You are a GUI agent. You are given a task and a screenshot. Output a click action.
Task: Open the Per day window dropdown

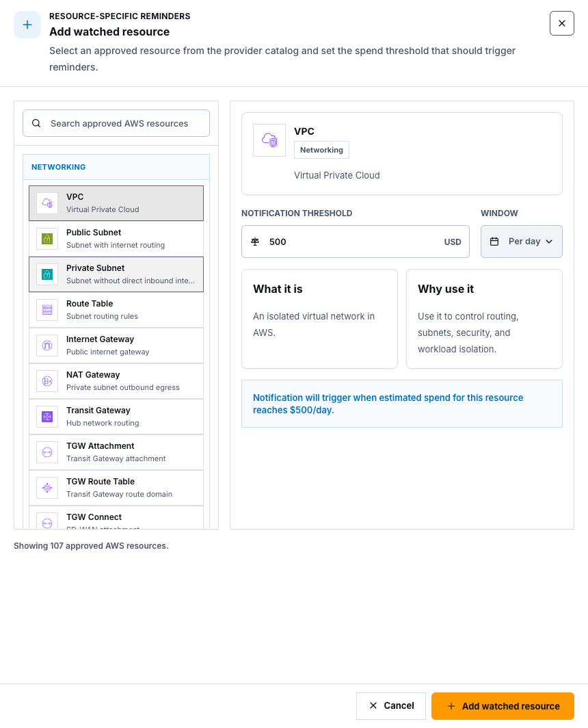click(522, 242)
